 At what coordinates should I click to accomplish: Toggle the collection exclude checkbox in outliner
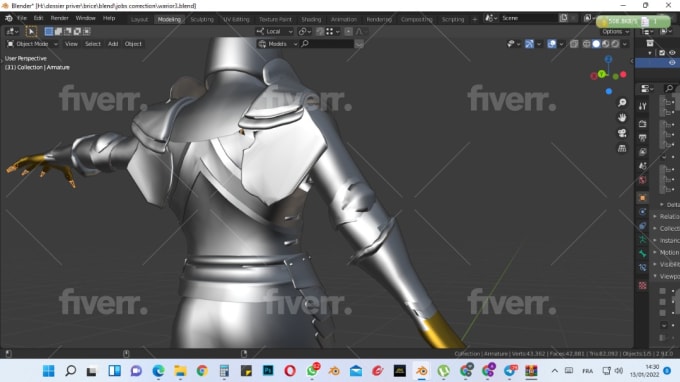(x=662, y=52)
